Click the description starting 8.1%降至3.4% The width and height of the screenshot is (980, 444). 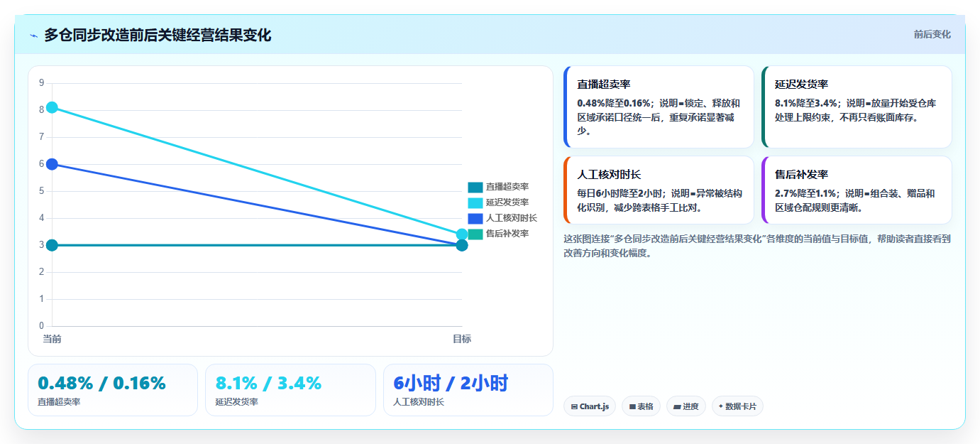857,110
